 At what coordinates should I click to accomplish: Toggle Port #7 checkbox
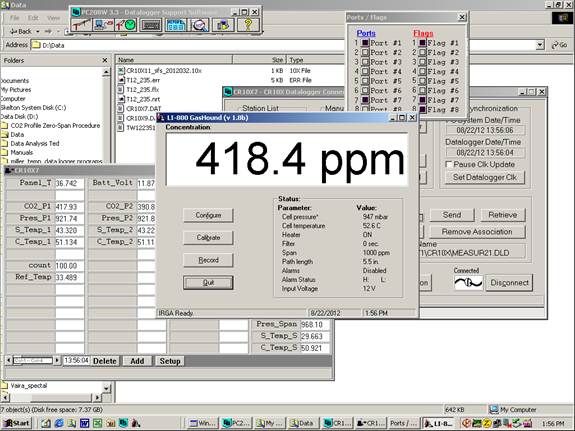pos(365,100)
